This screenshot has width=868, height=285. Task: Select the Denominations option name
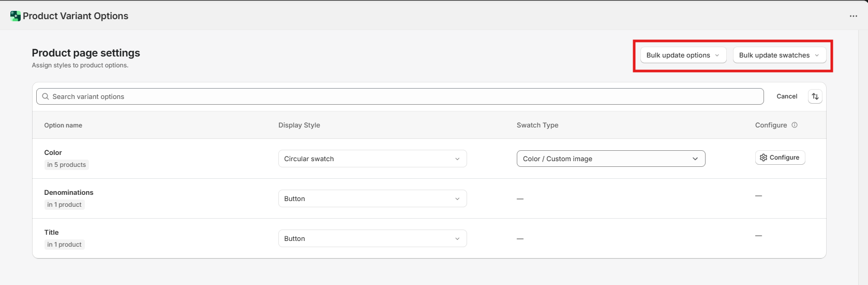(69, 192)
